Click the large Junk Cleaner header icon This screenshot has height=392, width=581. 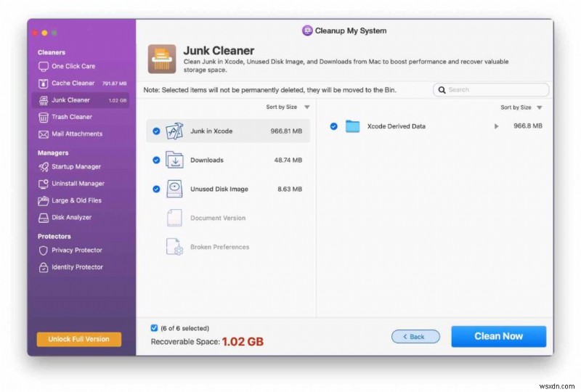(162, 59)
